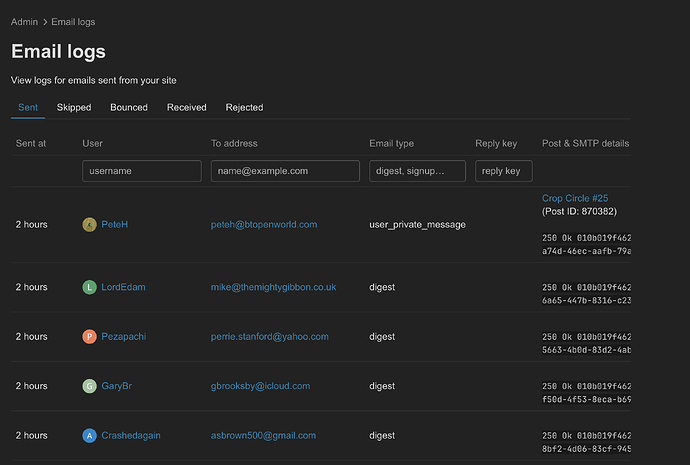Click mike@themightygibbon.co.uk address
Viewport: 690px width, 465px height.
coord(273,287)
